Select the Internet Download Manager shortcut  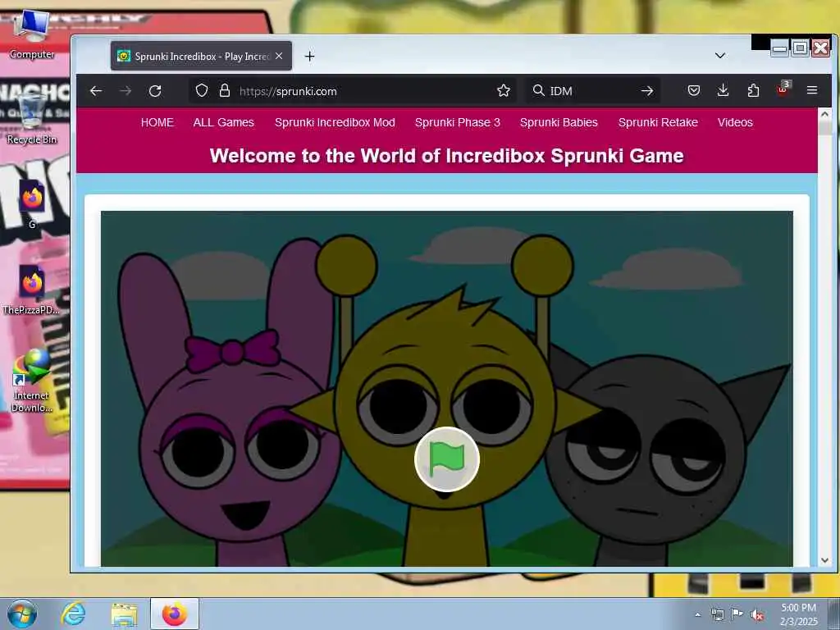coord(32,381)
